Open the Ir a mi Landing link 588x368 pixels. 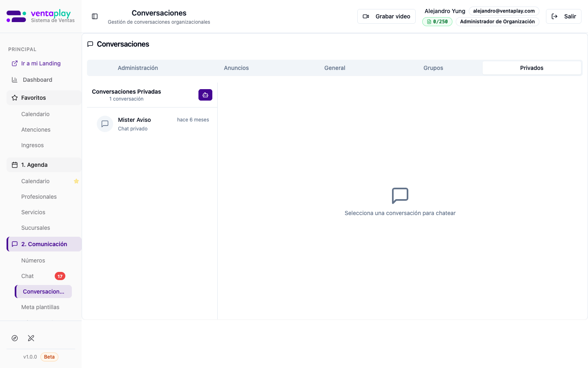click(x=40, y=63)
